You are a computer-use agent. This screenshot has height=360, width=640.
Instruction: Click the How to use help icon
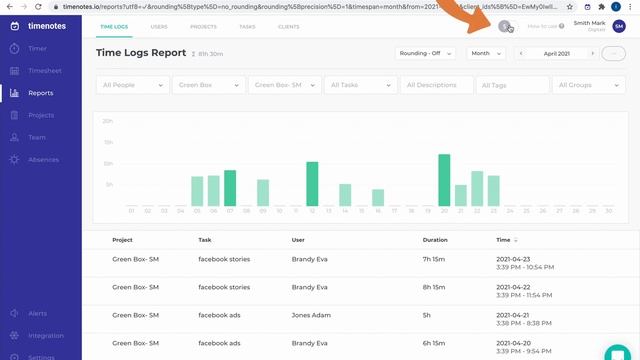(562, 26)
